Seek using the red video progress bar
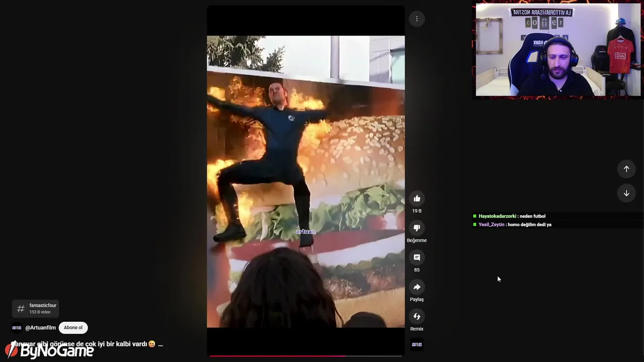This screenshot has height=362, width=644. coord(305,355)
